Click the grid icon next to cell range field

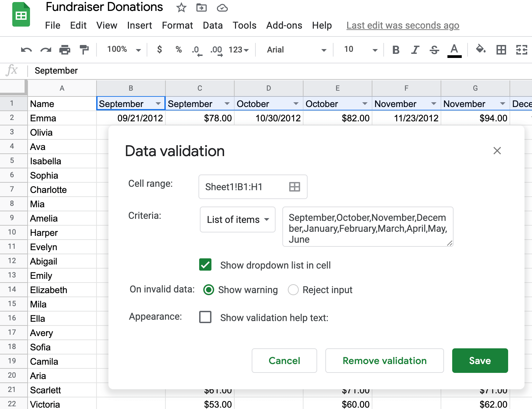click(x=295, y=186)
